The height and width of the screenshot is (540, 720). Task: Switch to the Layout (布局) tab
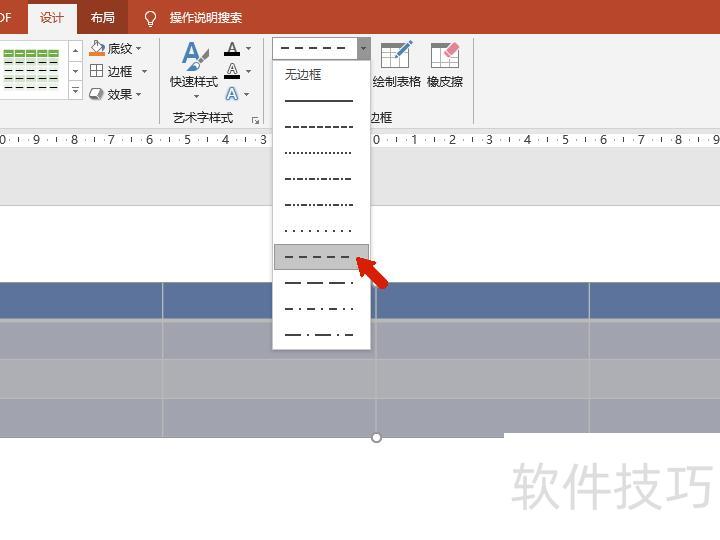click(102, 17)
